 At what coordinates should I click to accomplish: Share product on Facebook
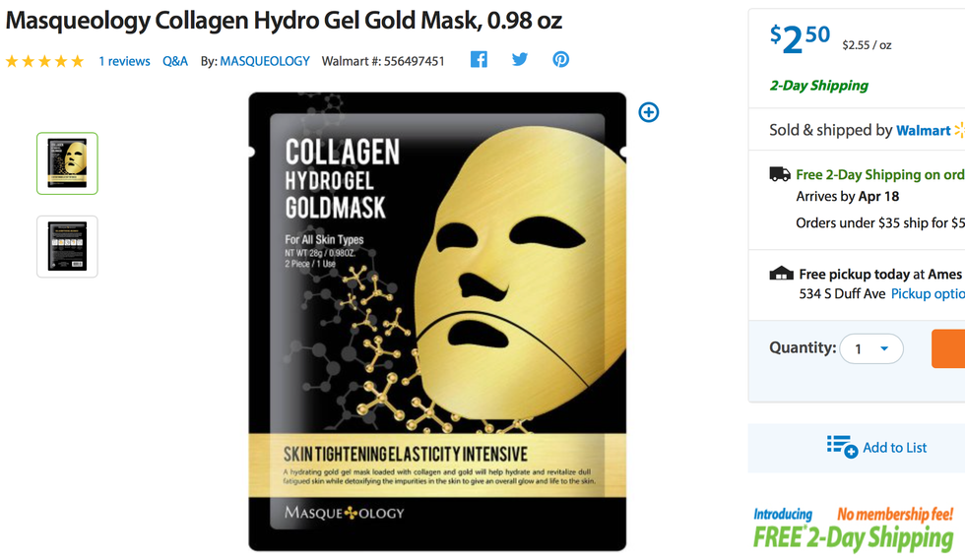(x=479, y=60)
